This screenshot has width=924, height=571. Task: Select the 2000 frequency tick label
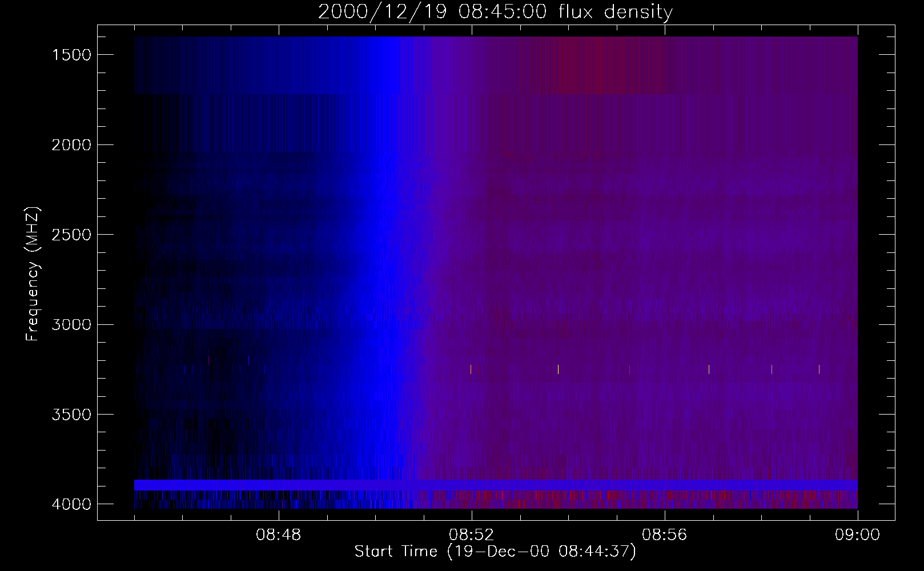tap(71, 145)
